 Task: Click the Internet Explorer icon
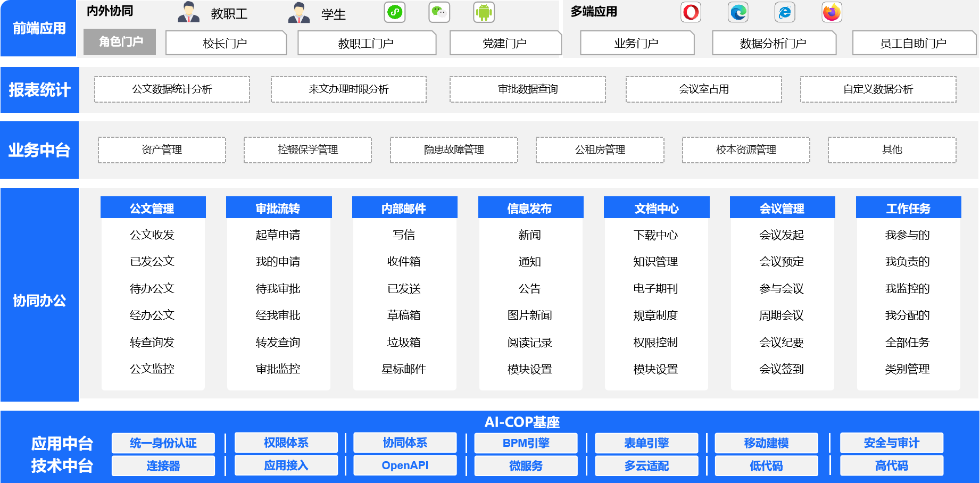coord(785,12)
